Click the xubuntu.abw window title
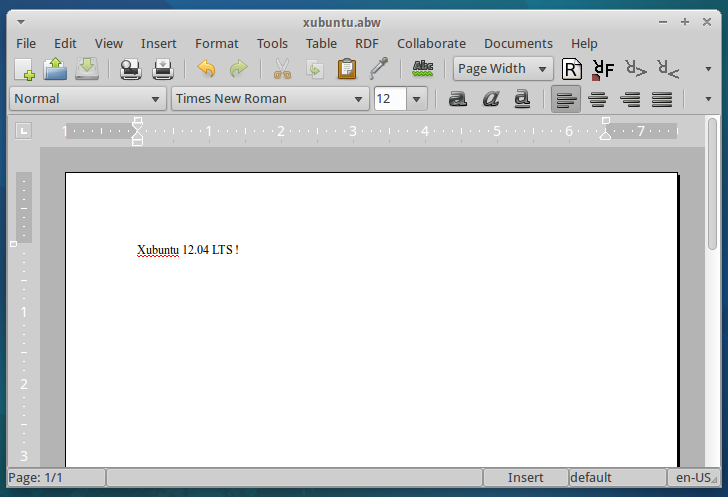Image resolution: width=728 pixels, height=497 pixels. (x=342, y=22)
